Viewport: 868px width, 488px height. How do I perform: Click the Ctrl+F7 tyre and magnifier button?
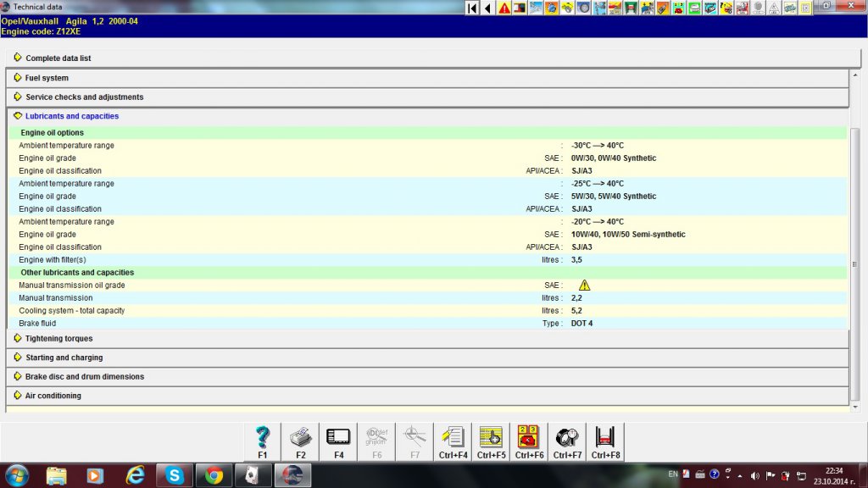[567, 441]
